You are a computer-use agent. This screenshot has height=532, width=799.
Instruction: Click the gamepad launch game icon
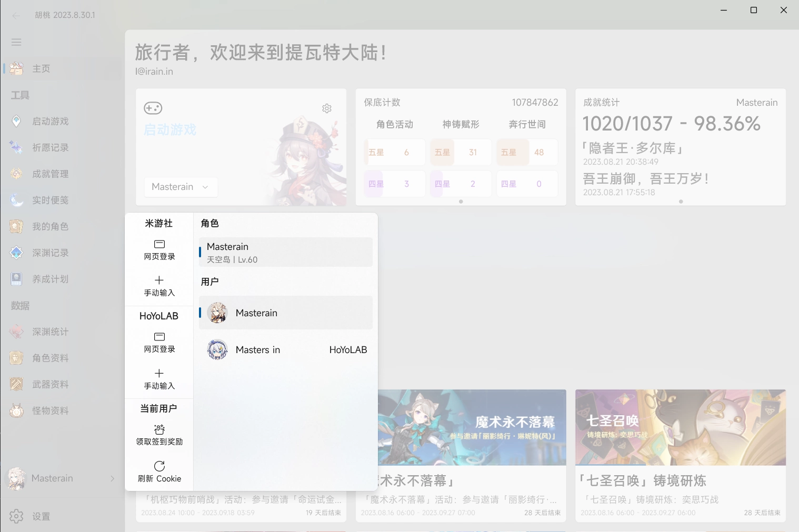click(153, 108)
